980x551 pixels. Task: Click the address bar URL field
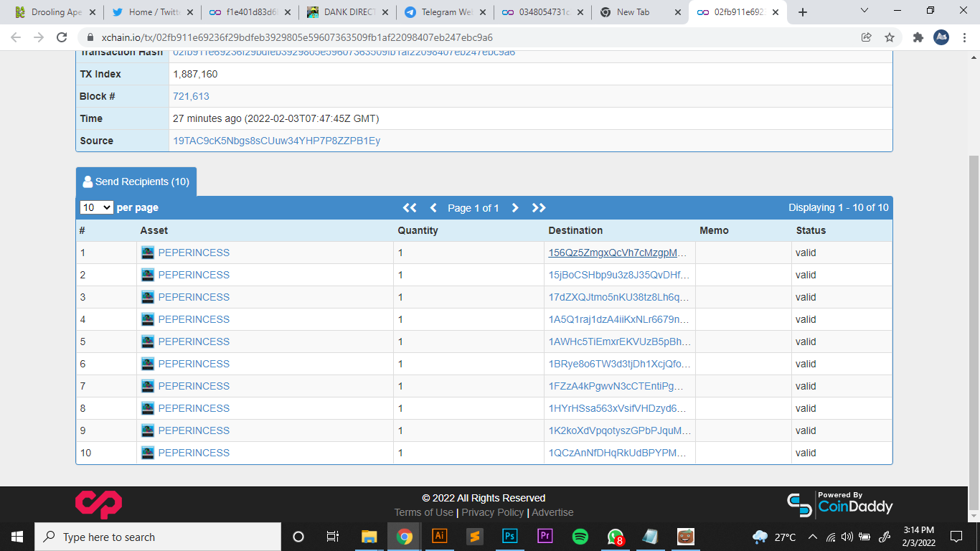pyautogui.click(x=466, y=37)
